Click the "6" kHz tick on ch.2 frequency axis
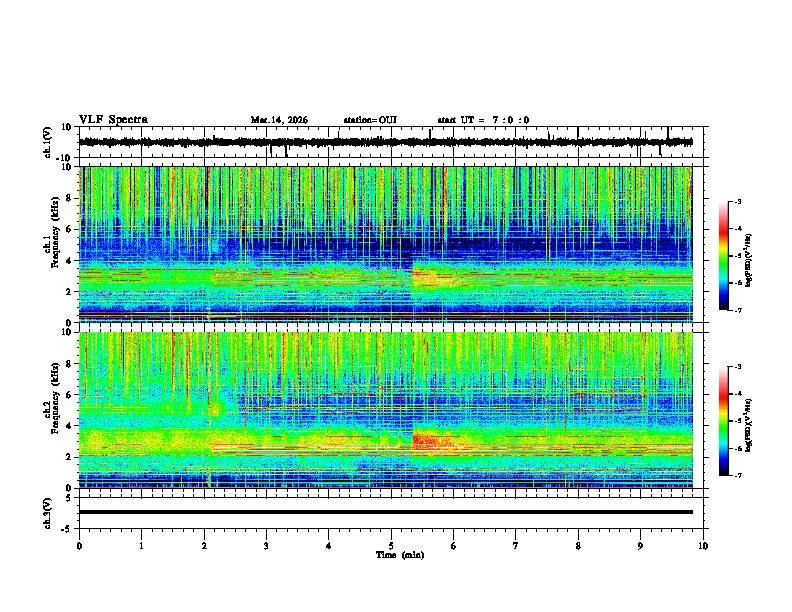Screen dimensions: 792x612 click(69, 394)
